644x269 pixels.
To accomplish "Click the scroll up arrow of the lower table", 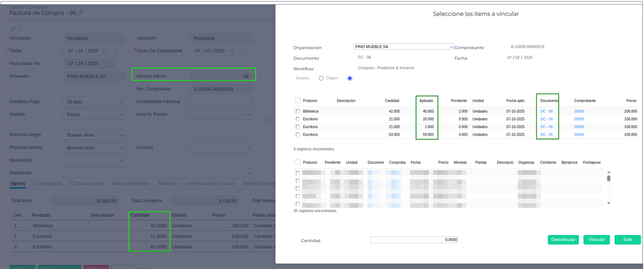I will (x=609, y=173).
